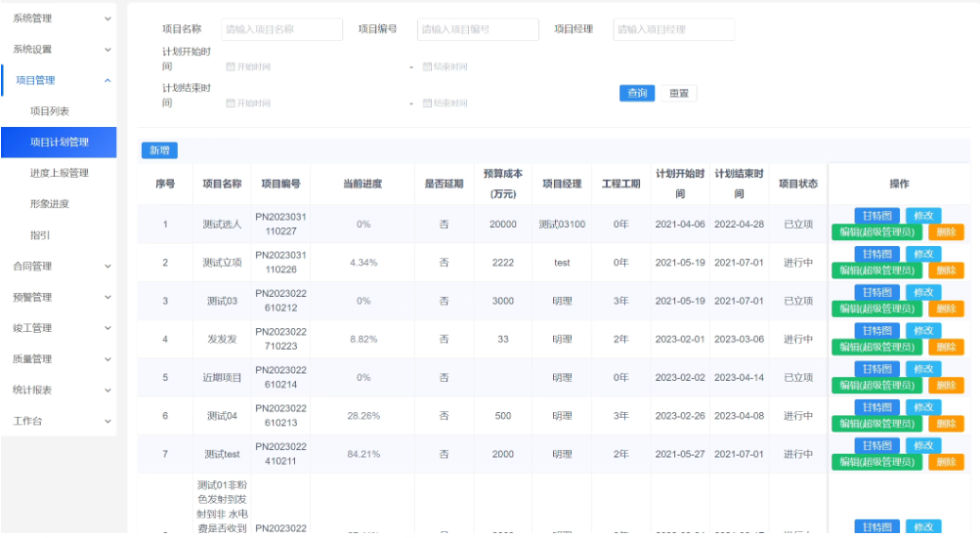Expand the 工作台 menu chevron
Screen dimensions: 980x538
(107, 421)
